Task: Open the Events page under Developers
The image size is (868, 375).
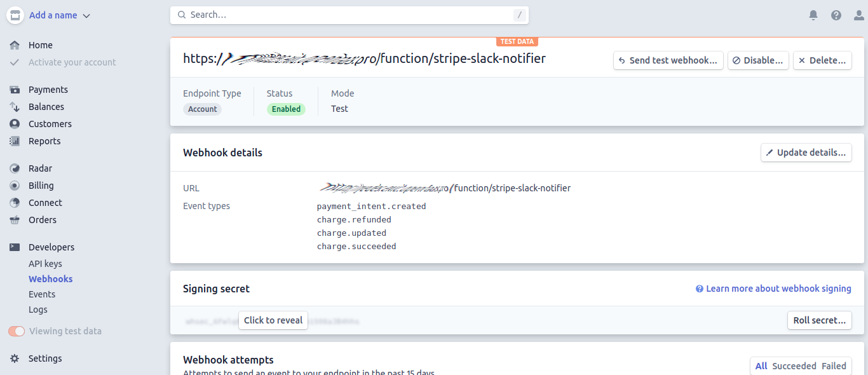Action: click(42, 294)
